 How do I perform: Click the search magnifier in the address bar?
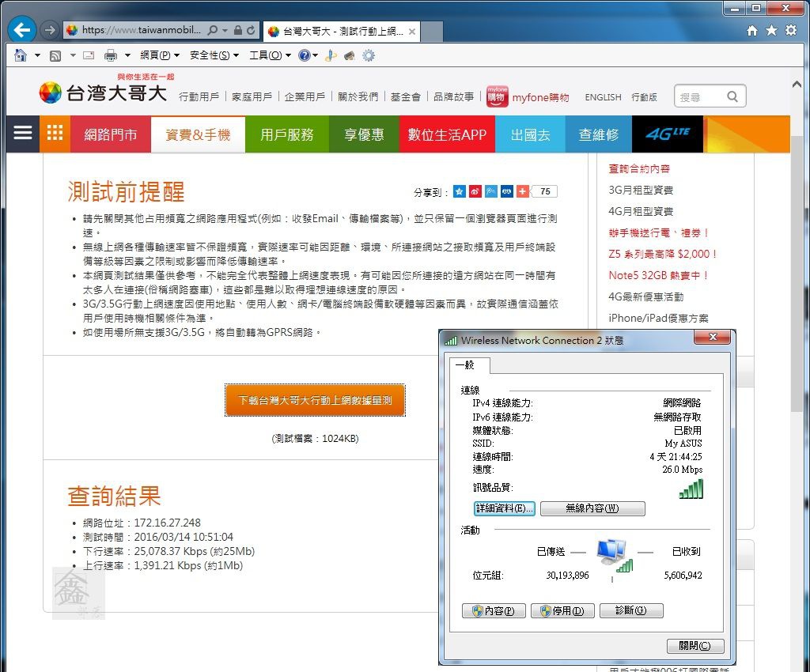point(212,31)
